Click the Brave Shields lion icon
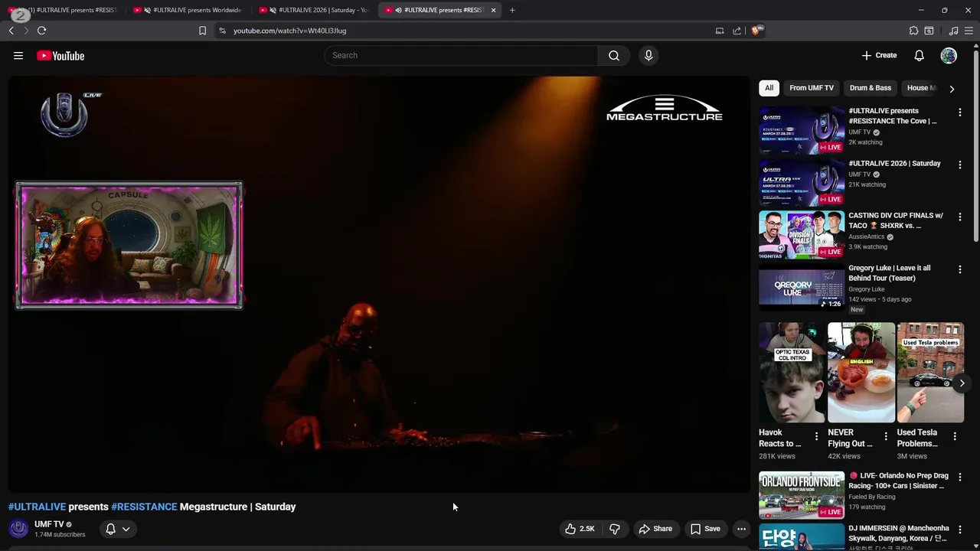 (x=756, y=31)
